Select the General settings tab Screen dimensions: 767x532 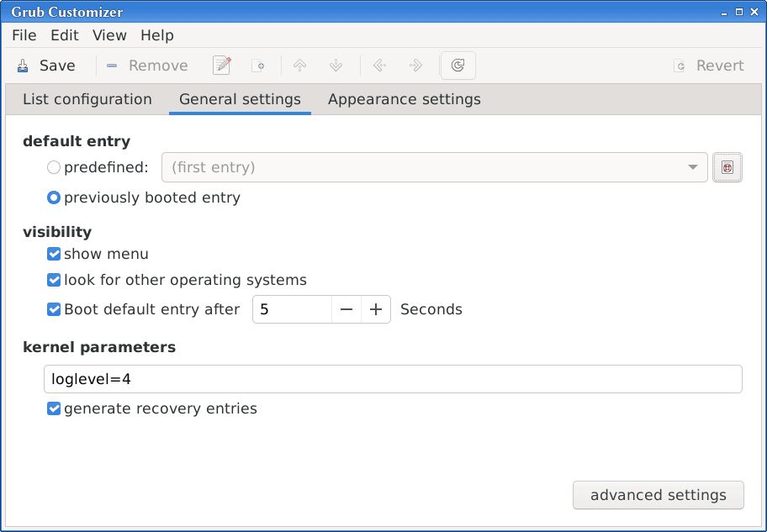point(240,99)
